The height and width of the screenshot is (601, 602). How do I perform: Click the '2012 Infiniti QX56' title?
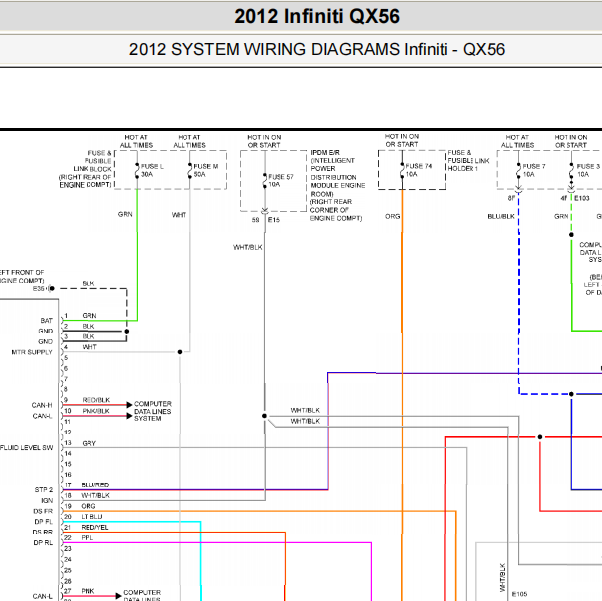[x=317, y=17]
